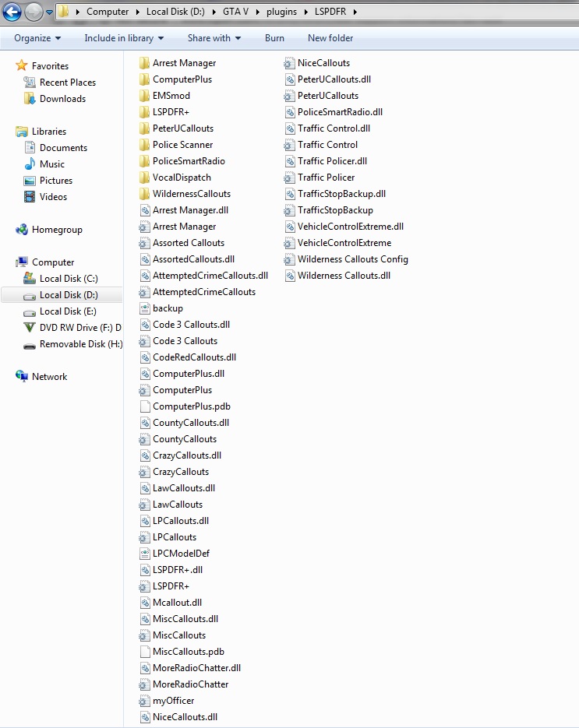Open the Local Disk (C:) drive icon
The width and height of the screenshot is (579, 728).
(30, 279)
